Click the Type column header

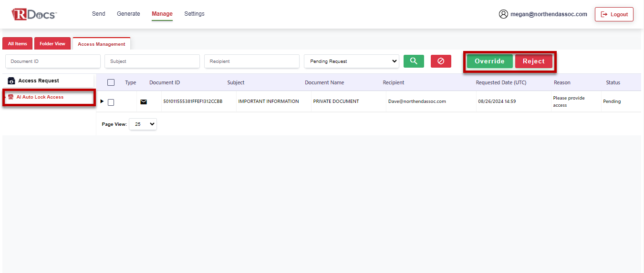tap(131, 82)
